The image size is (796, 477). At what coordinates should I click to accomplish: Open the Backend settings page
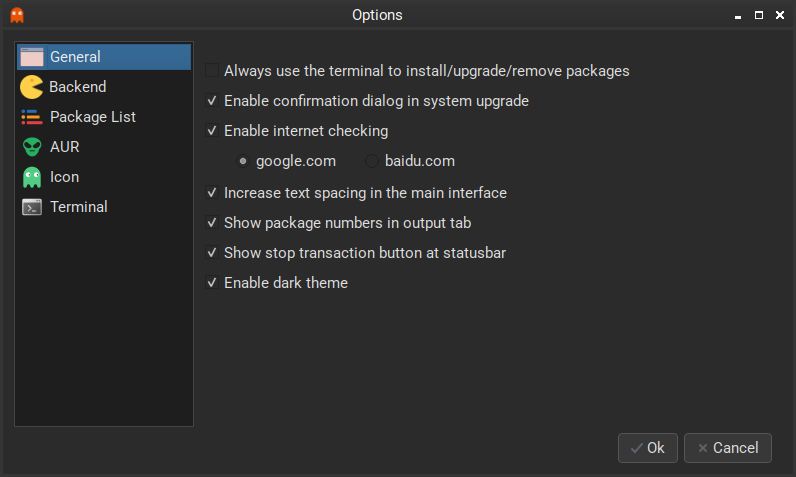[104, 87]
